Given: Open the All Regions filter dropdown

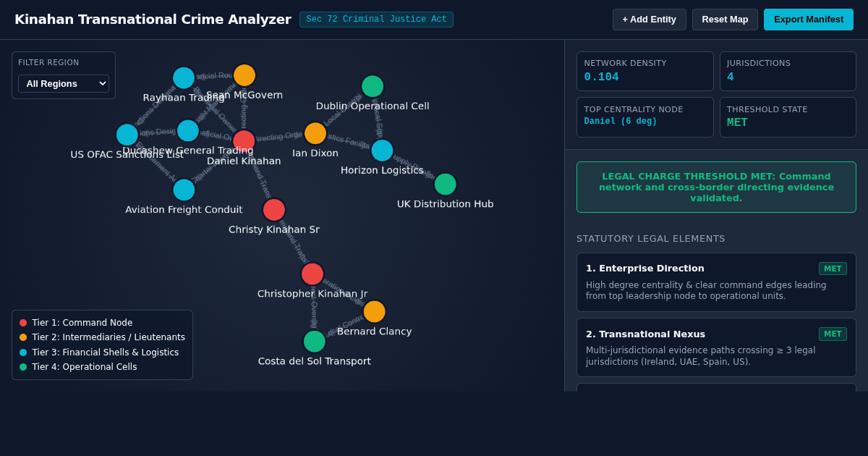Looking at the screenshot, I should point(64,83).
